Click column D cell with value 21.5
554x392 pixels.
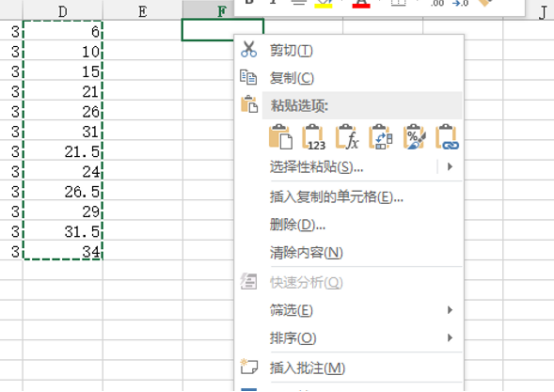pos(63,151)
